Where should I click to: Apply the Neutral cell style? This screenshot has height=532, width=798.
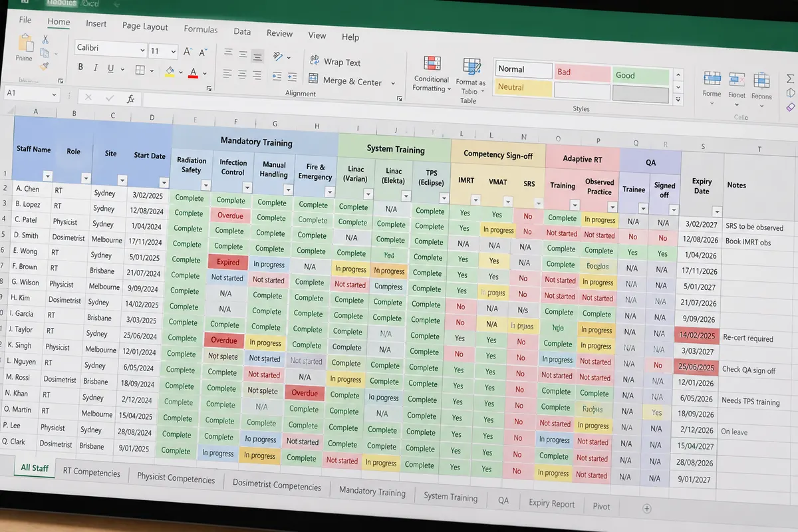523,87
